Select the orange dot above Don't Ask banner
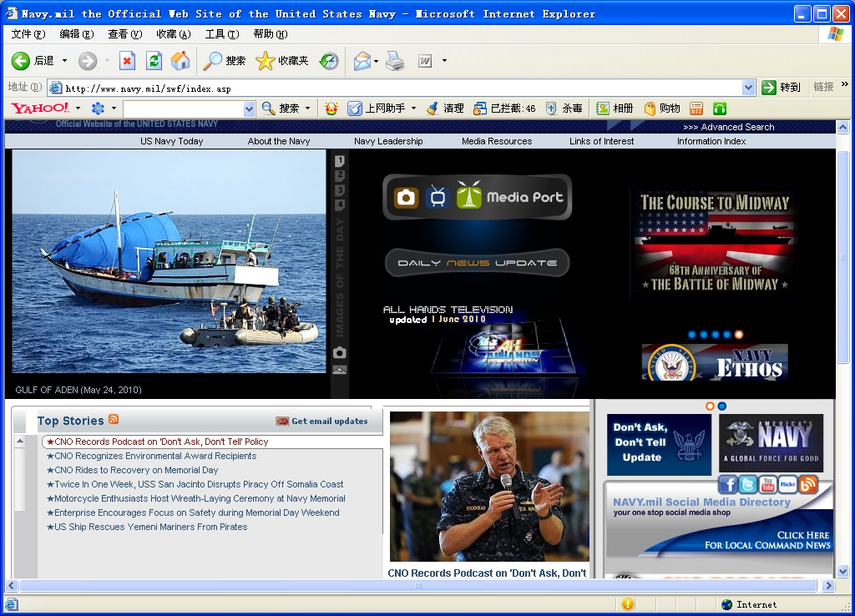 coord(710,406)
